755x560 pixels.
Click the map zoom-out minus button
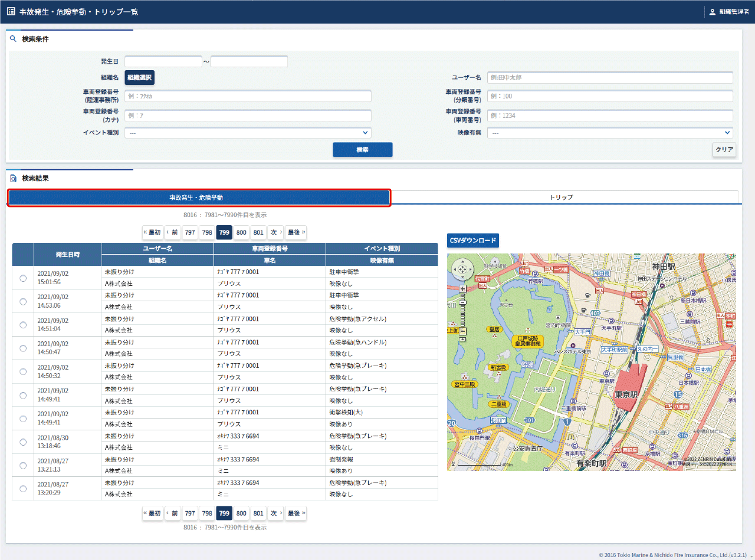463,331
